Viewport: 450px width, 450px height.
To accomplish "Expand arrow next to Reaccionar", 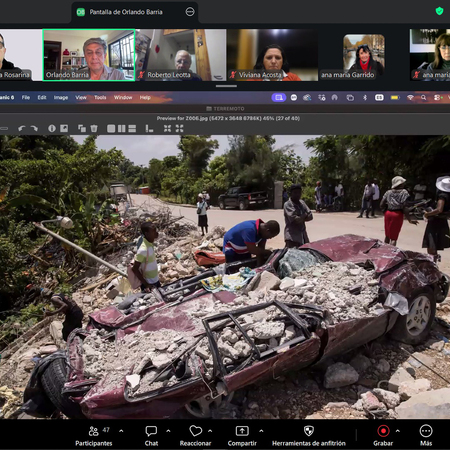I will (210, 431).
